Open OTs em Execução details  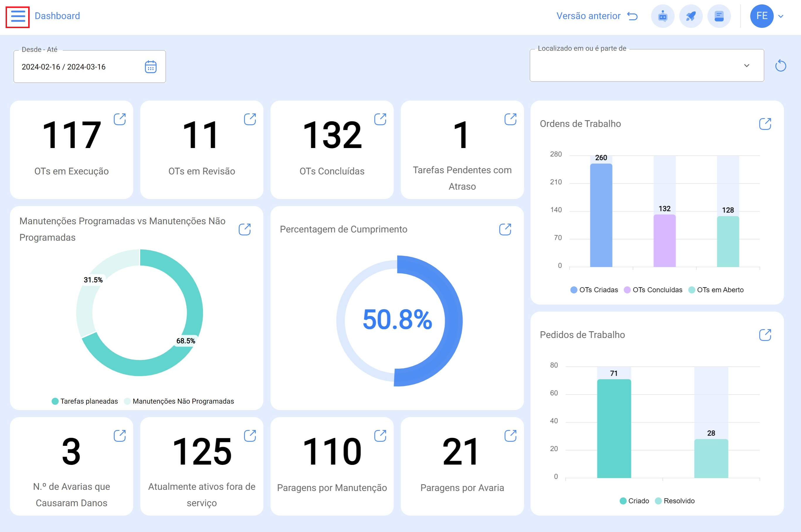[x=119, y=119]
